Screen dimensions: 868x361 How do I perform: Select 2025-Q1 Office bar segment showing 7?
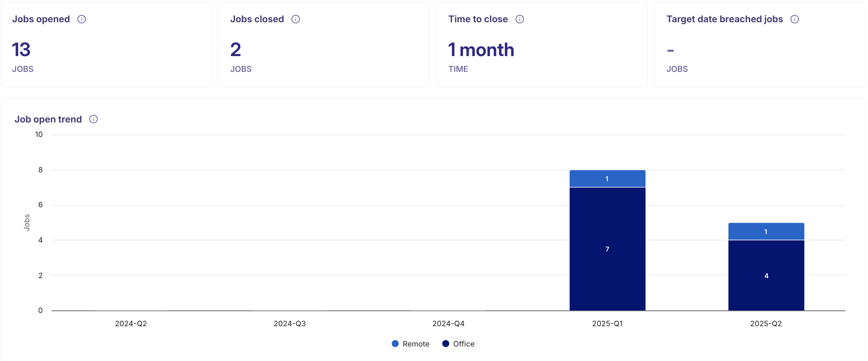607,249
